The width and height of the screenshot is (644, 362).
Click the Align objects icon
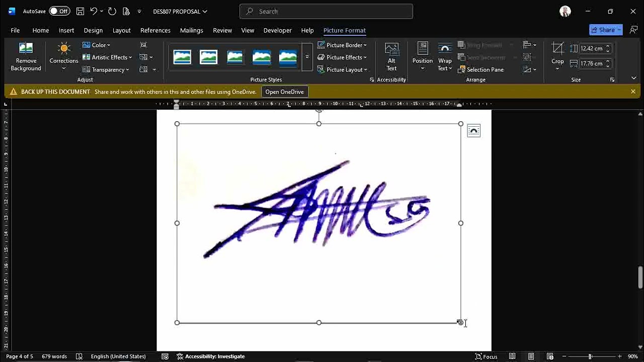[527, 45]
